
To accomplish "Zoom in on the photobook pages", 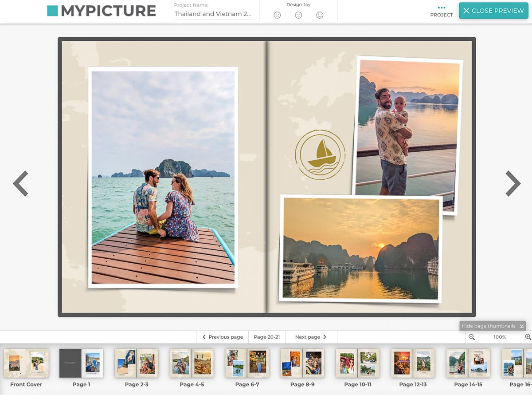I will [x=528, y=337].
